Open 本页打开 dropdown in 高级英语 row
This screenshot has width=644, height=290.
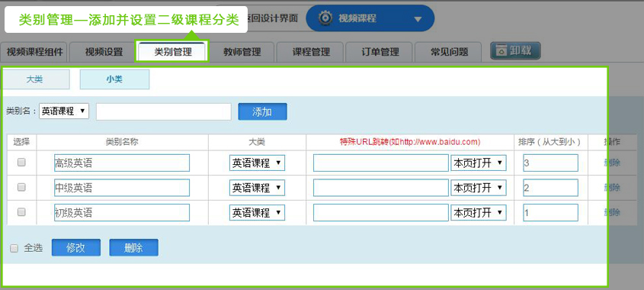479,163
